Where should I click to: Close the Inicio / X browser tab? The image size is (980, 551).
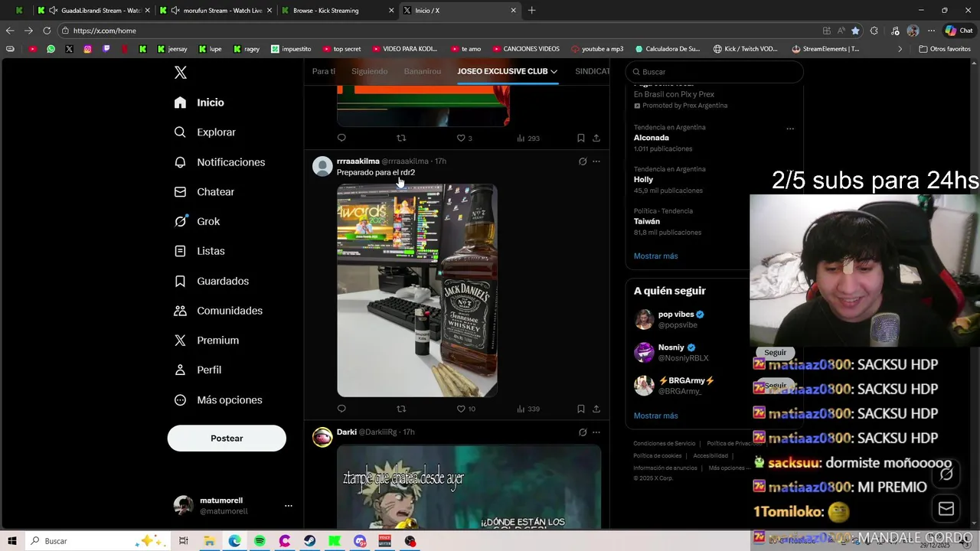(x=513, y=10)
